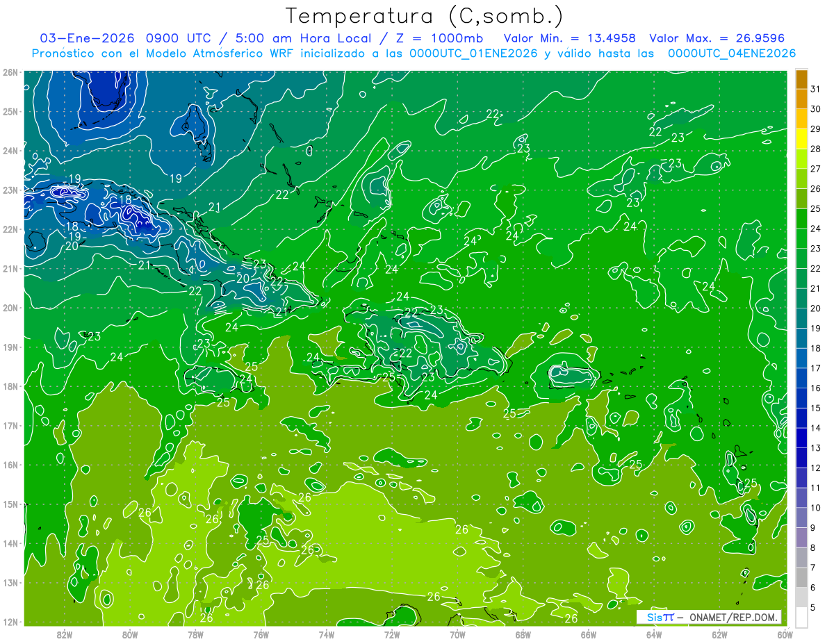This screenshot has height=644, width=834.
Task: Click the color scale label 17
Action: [x=816, y=368]
